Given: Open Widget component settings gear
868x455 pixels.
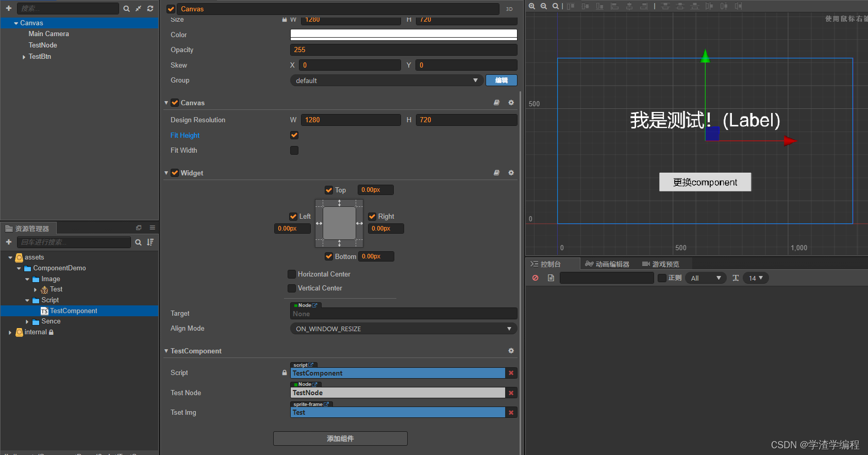Looking at the screenshot, I should [511, 173].
